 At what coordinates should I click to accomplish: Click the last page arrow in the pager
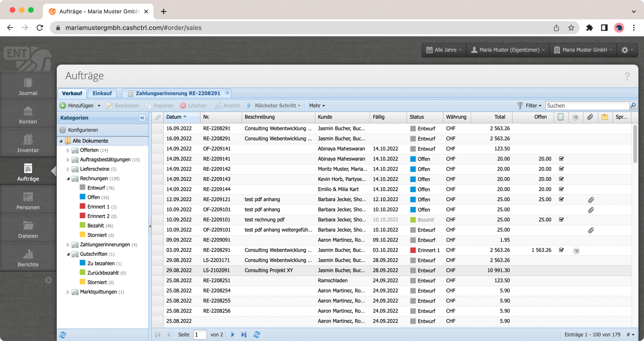pyautogui.click(x=244, y=335)
